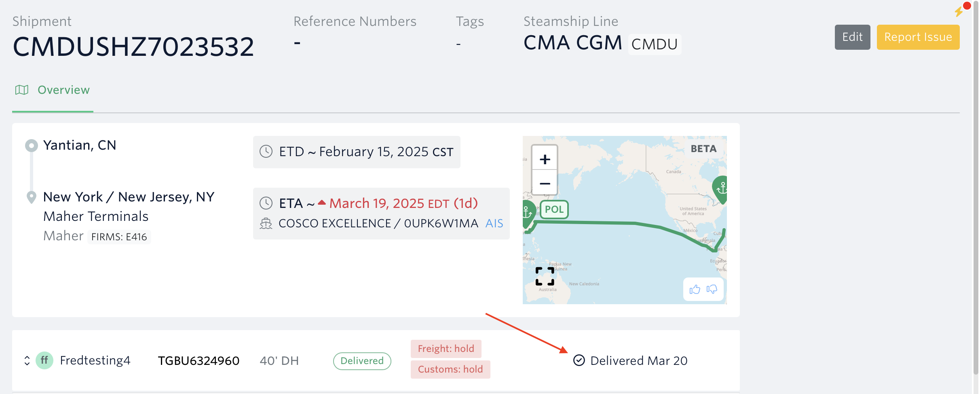Give thumbs up feedback on map

(x=695, y=290)
